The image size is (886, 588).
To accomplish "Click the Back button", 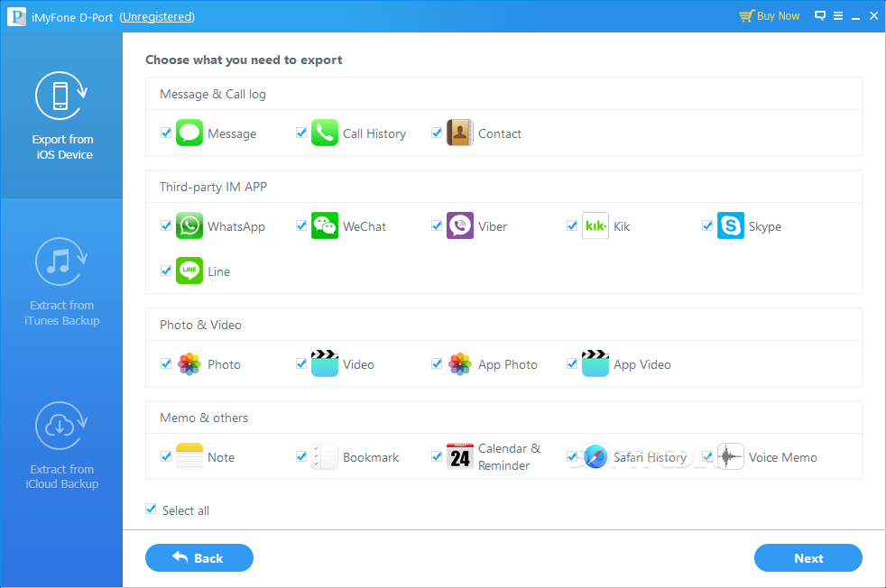I will pos(198,558).
